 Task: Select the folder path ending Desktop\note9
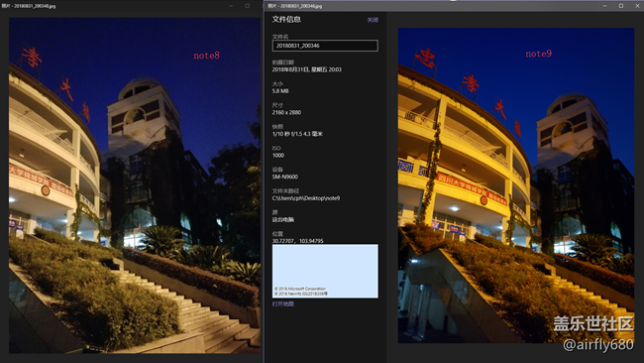tap(305, 198)
